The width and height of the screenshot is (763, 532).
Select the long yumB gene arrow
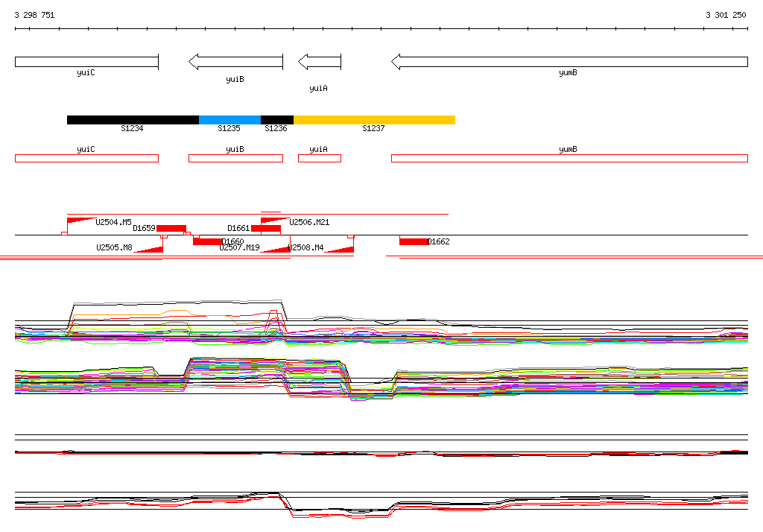pos(569,62)
